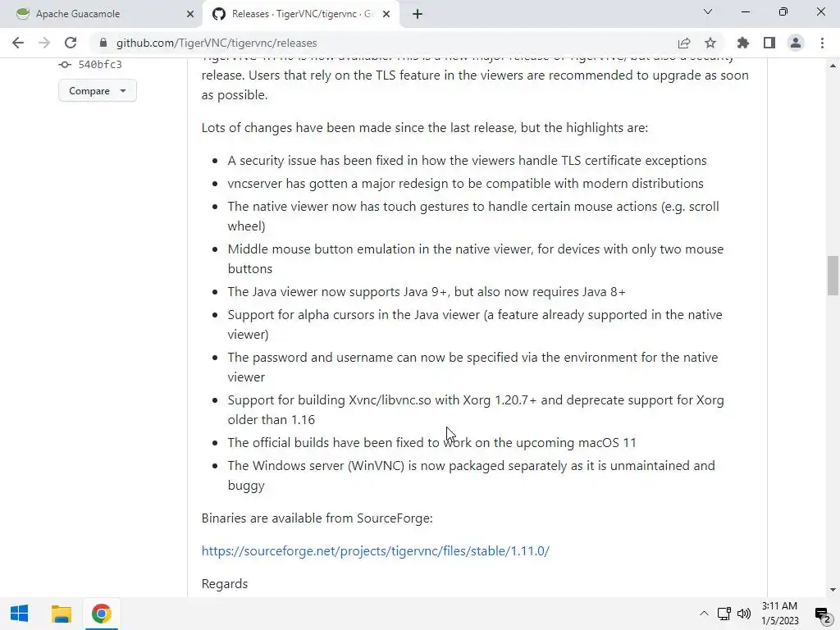Screen dimensions: 840x630
Task: Click the bullet about vncserver major redesign
Action: [466, 184]
